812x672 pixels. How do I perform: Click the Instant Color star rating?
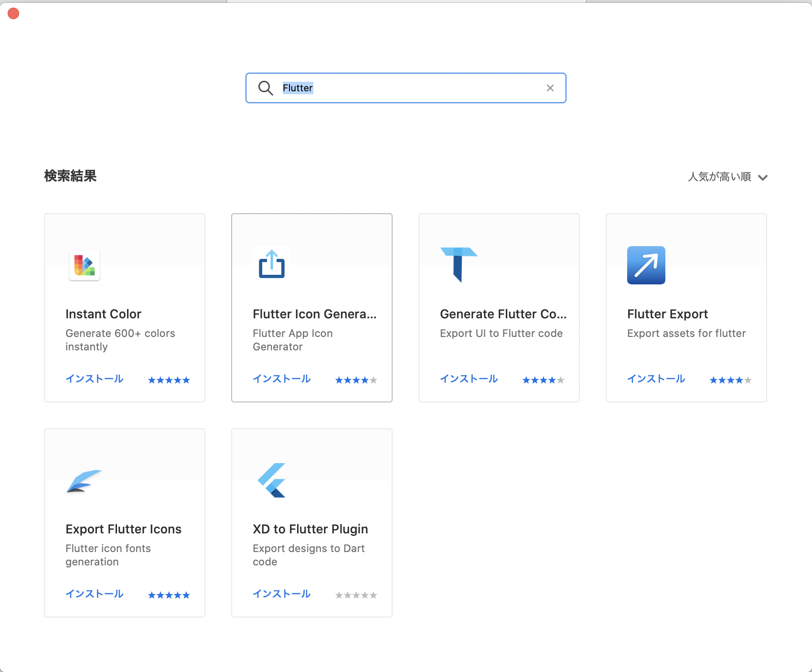click(x=169, y=380)
